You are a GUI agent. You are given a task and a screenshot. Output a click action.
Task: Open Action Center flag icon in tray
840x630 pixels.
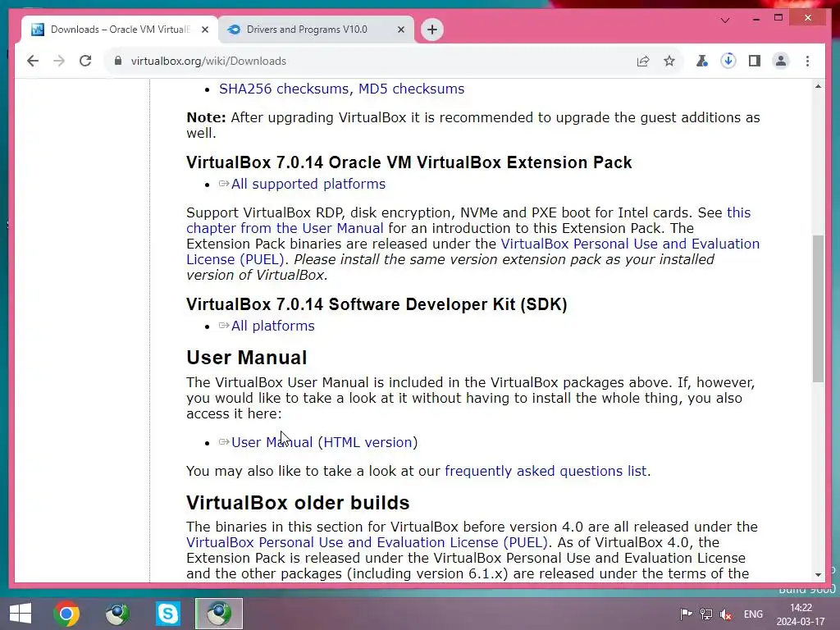pos(686,614)
